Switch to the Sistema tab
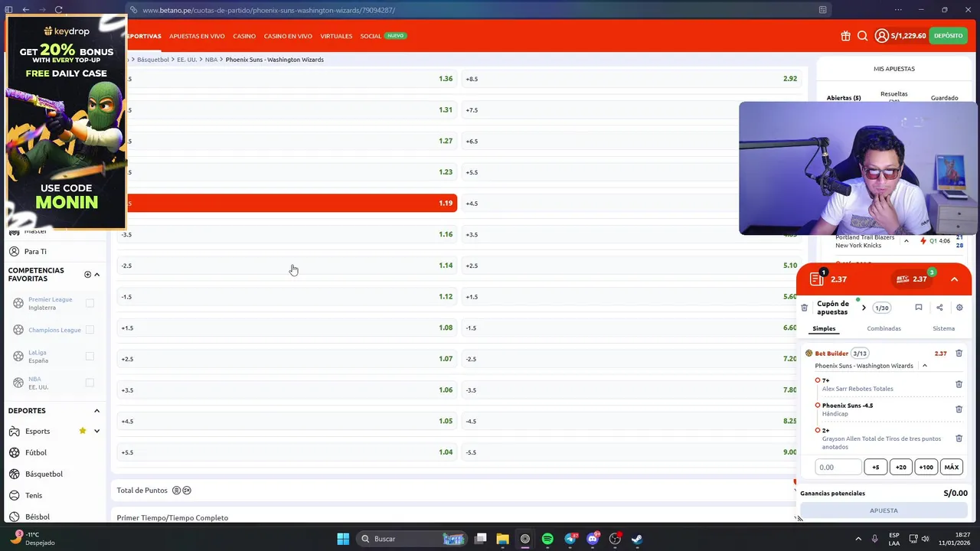This screenshot has height=551, width=980. click(943, 328)
